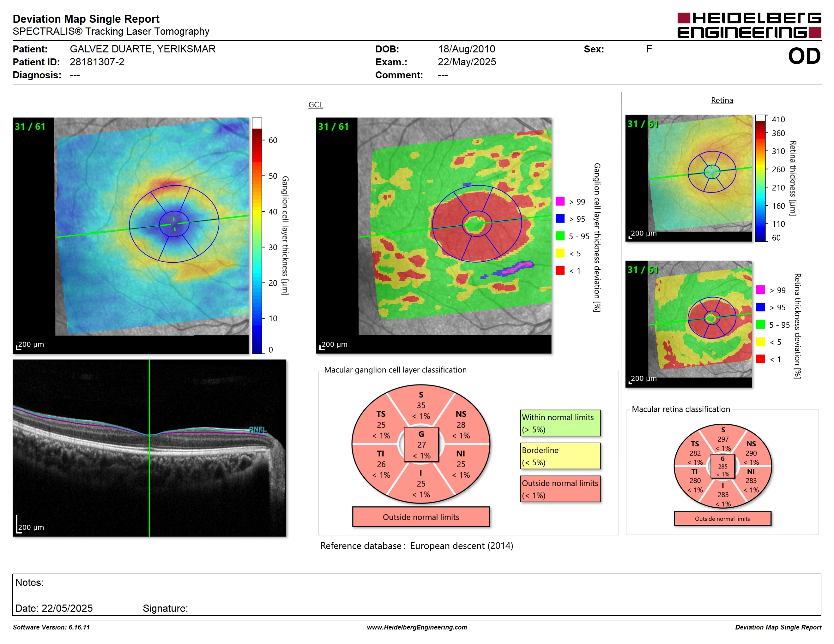Select the NS 28 sector of the GCL chart
The width and height of the screenshot is (834, 644).
461,425
